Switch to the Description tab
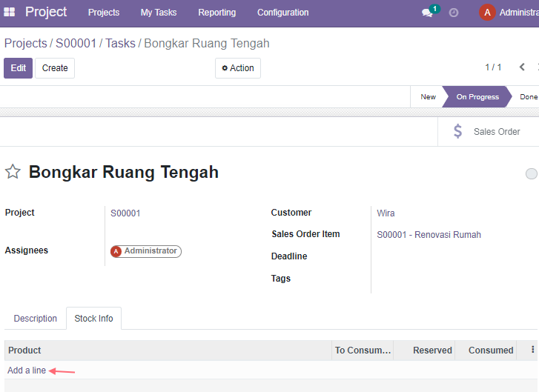539x392 pixels. coord(36,319)
